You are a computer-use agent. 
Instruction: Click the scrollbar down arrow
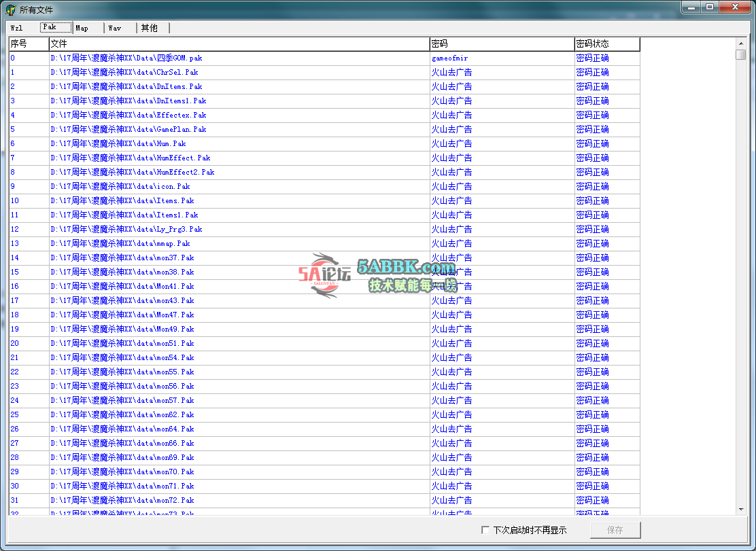[741, 509]
